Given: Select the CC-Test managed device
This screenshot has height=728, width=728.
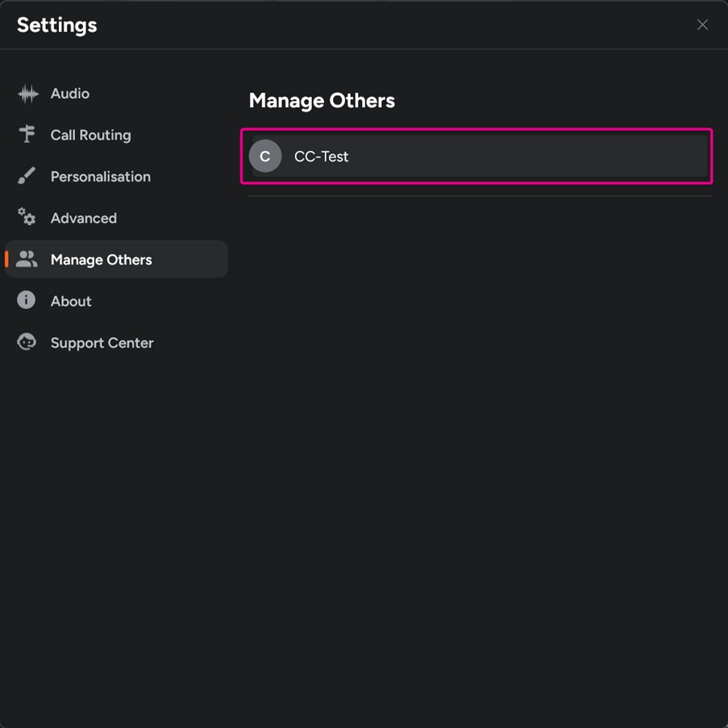Looking at the screenshot, I should click(x=476, y=156).
